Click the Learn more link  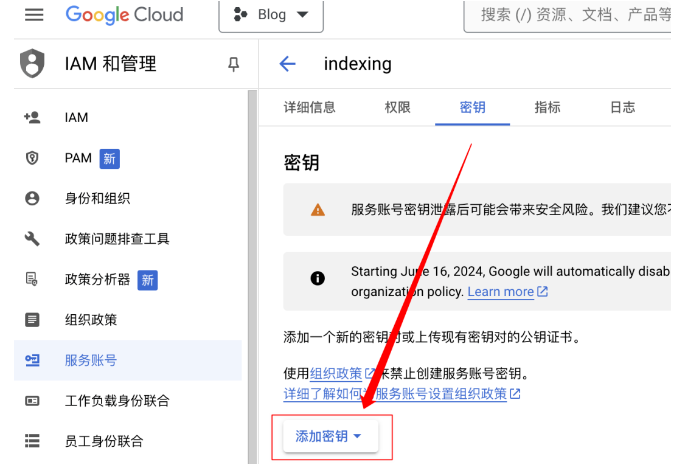[500, 292]
